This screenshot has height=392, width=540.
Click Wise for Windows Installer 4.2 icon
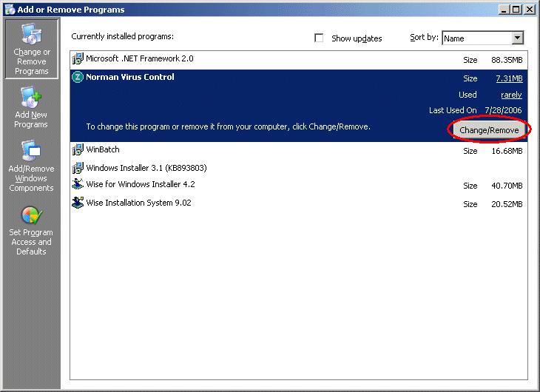tap(78, 184)
